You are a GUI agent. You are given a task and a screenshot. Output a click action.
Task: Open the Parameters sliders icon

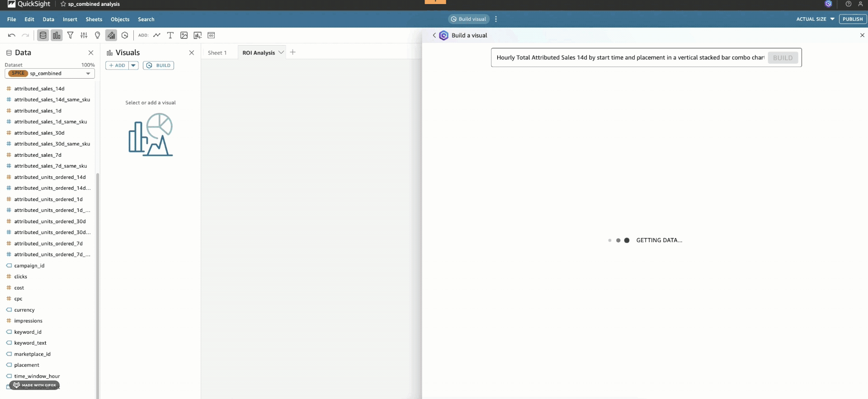point(84,35)
